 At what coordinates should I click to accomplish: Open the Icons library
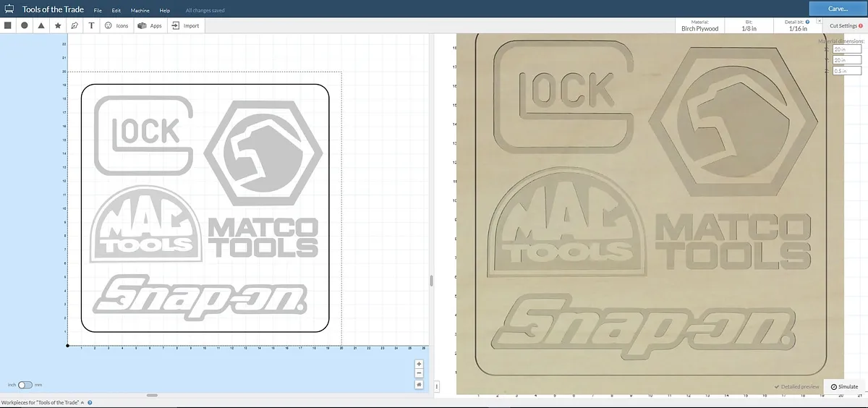click(116, 25)
